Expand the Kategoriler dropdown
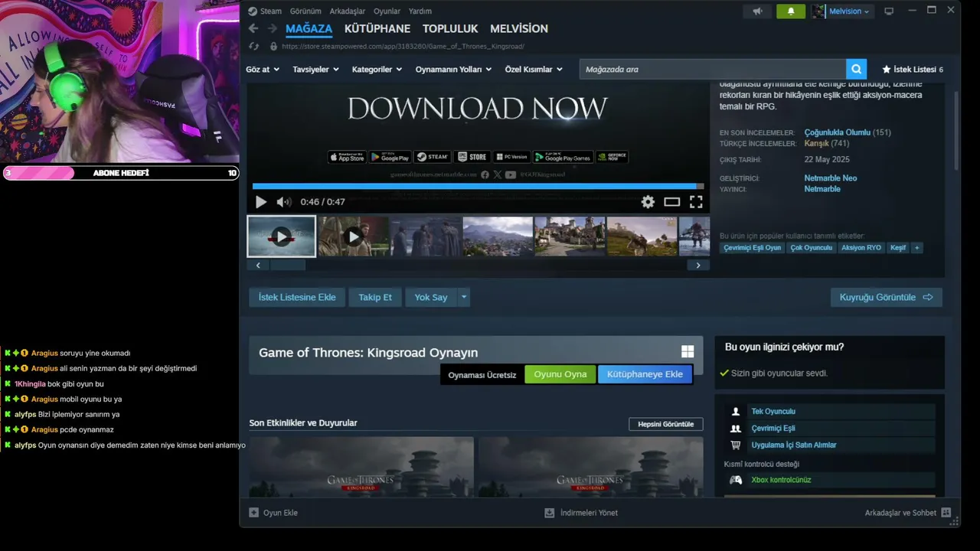 pyautogui.click(x=377, y=70)
